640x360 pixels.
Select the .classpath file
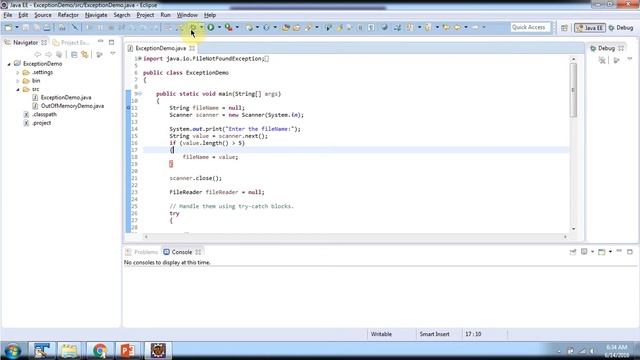pos(44,114)
